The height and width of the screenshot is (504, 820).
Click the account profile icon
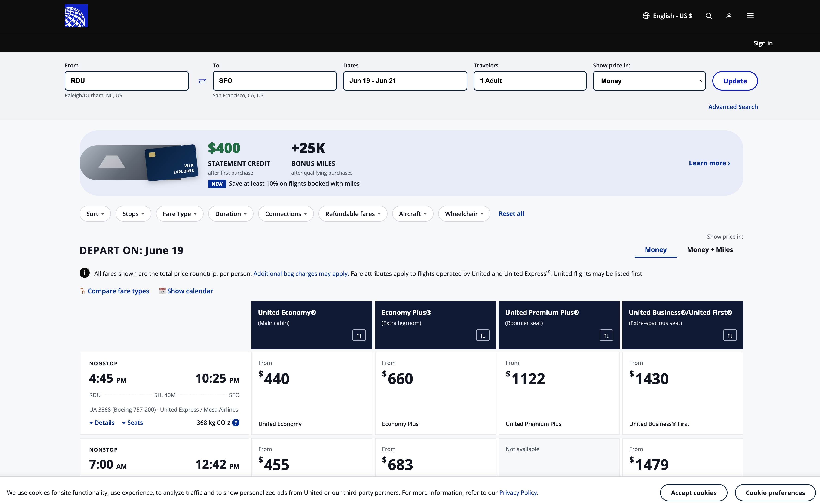coord(729,16)
